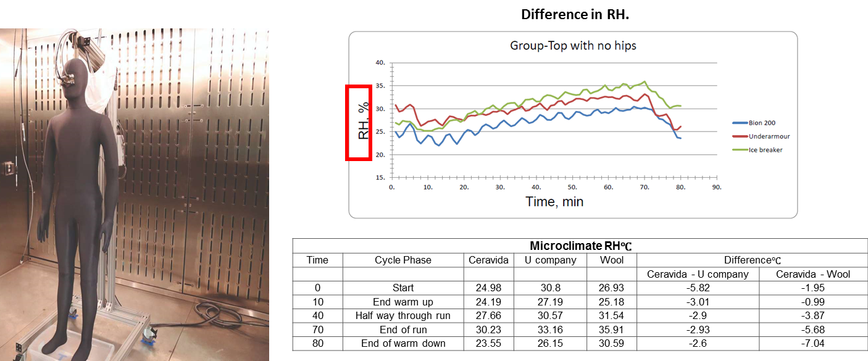Click the 'Cycle Phase' column header
The height and width of the screenshot is (361, 868).
[403, 260]
